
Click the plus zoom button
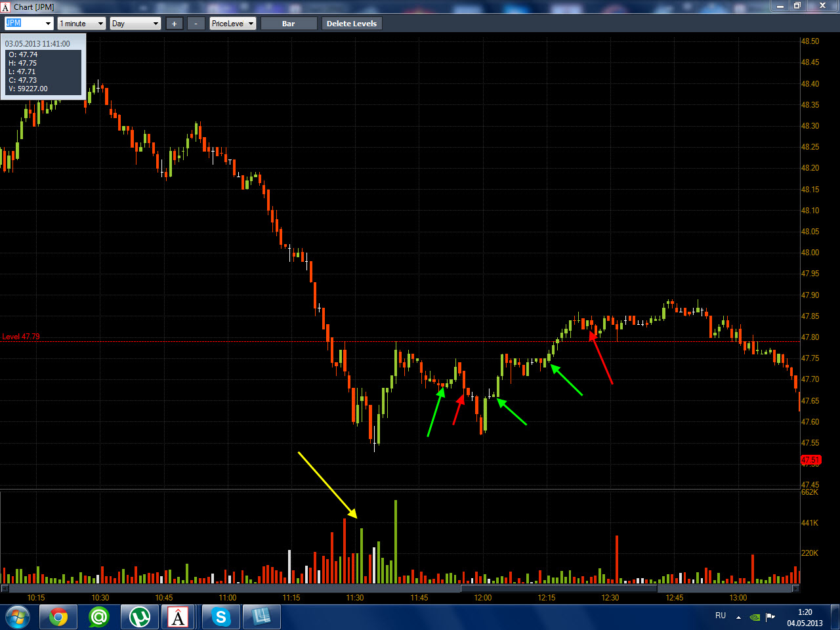point(174,24)
